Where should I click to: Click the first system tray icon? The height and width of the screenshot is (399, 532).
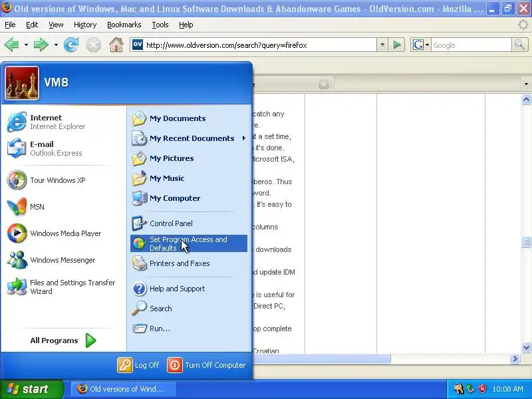point(459,389)
